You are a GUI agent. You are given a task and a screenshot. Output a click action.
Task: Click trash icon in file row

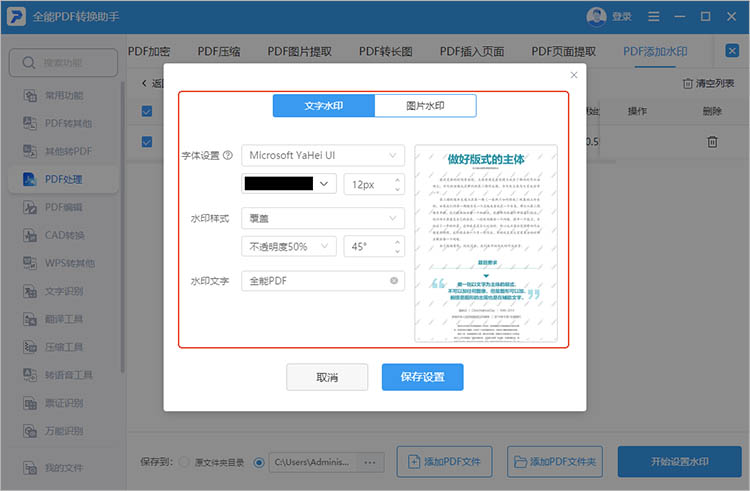coord(712,142)
